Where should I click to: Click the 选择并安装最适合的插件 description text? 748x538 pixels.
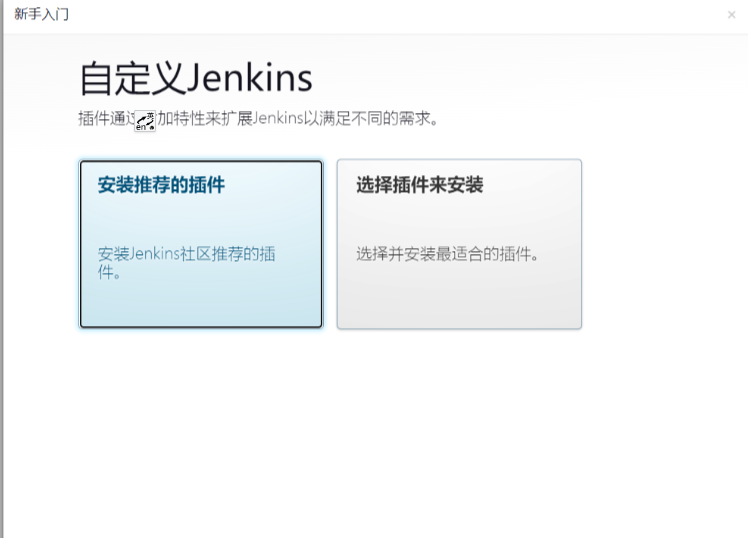(447, 254)
